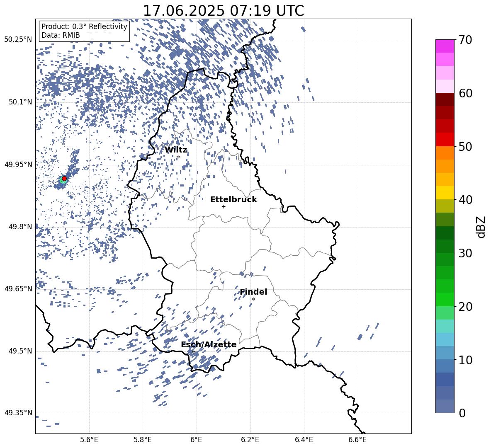
Task: Click the dBZ colorbar axis label
Action: (x=481, y=227)
